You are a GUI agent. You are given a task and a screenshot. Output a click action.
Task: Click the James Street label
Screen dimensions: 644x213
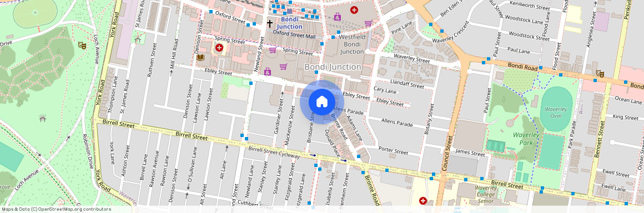tap(470, 153)
